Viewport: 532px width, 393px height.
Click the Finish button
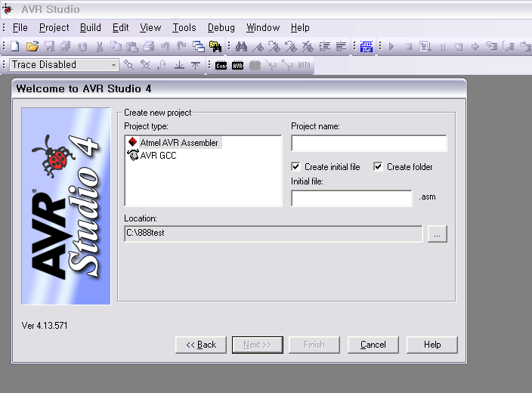(x=314, y=345)
